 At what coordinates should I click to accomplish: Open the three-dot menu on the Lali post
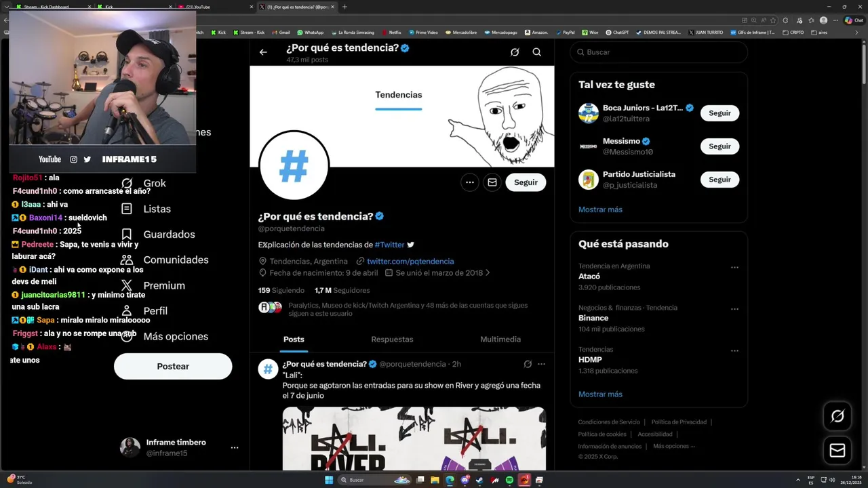[x=541, y=364]
